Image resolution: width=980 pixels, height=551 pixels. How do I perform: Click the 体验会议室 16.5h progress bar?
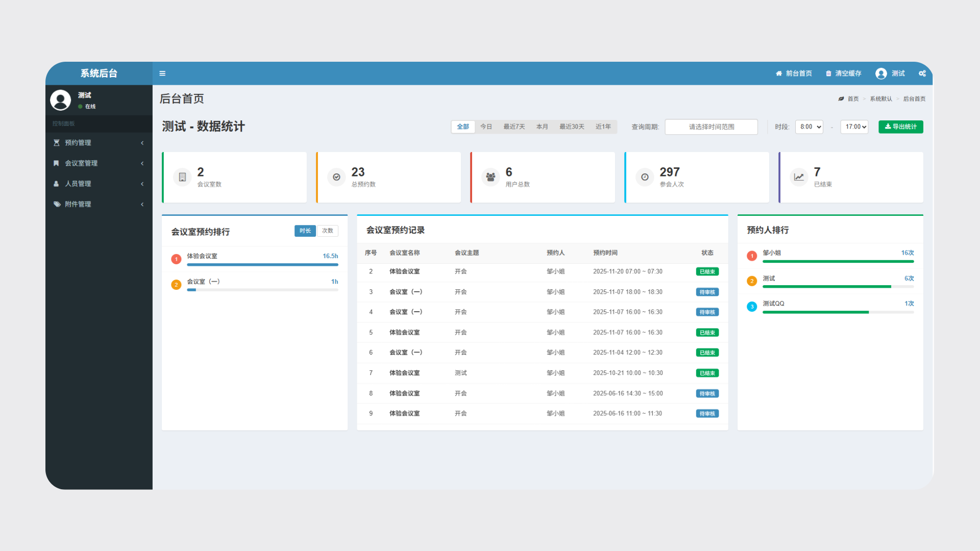262,265
